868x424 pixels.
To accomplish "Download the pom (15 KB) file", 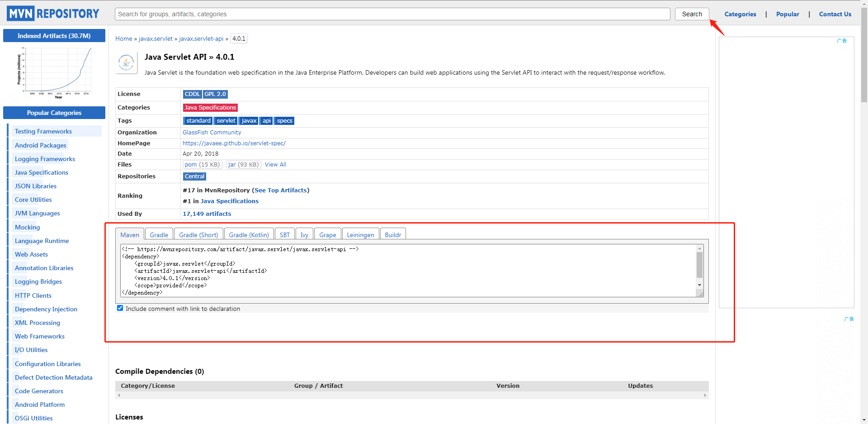I will point(202,164).
